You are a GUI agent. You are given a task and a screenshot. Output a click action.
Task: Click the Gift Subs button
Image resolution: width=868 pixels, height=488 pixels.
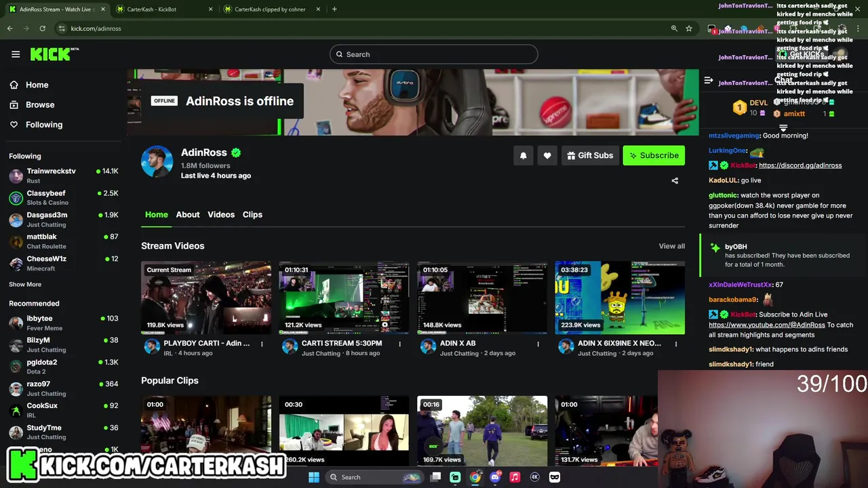[x=590, y=155]
